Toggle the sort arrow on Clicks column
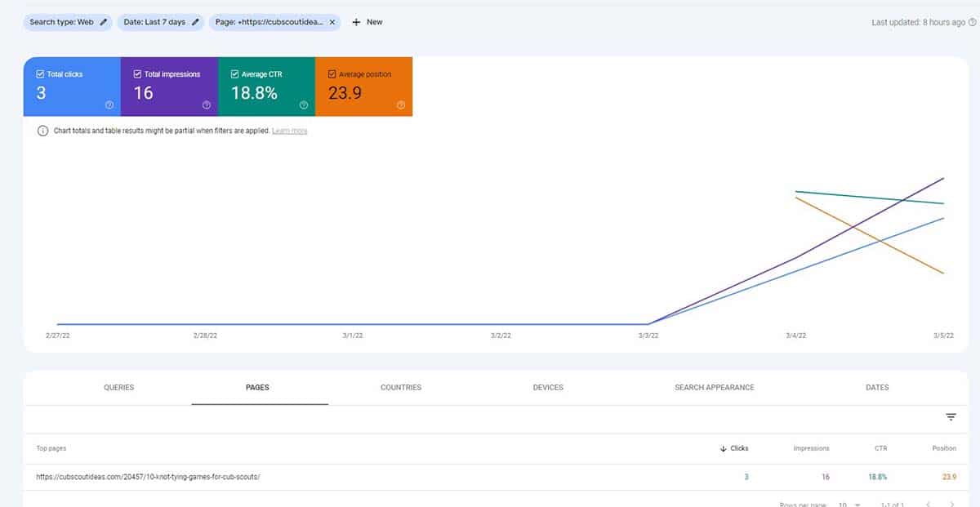 [723, 448]
